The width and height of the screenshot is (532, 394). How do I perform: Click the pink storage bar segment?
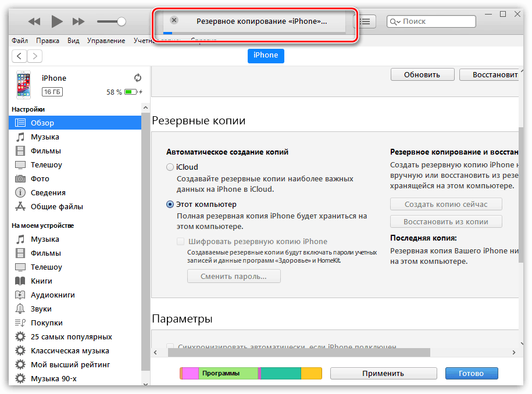coord(190,373)
